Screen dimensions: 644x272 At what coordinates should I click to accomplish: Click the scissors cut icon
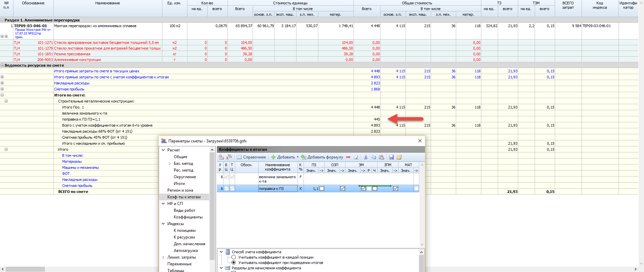[x=366, y=157]
